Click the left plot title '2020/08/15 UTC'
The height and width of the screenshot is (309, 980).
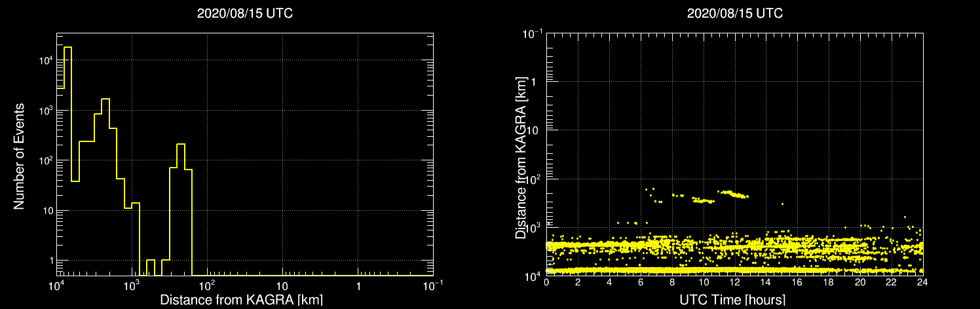coord(244,14)
